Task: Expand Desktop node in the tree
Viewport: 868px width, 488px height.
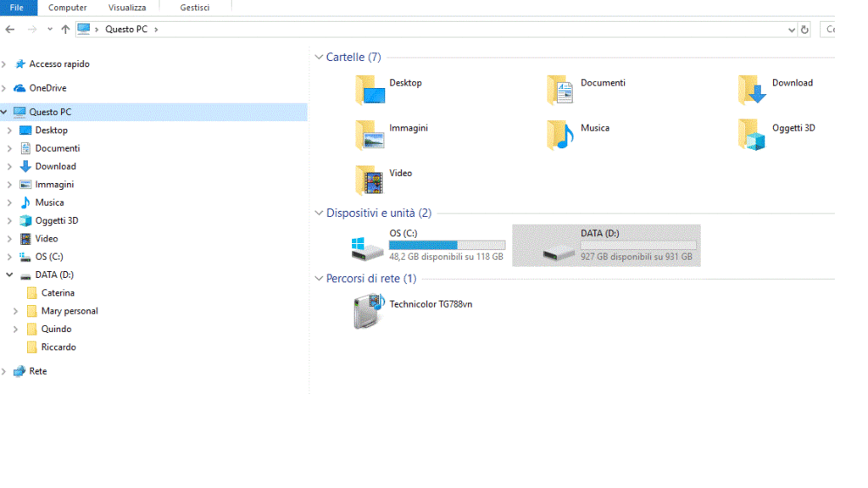Action: click(9, 130)
